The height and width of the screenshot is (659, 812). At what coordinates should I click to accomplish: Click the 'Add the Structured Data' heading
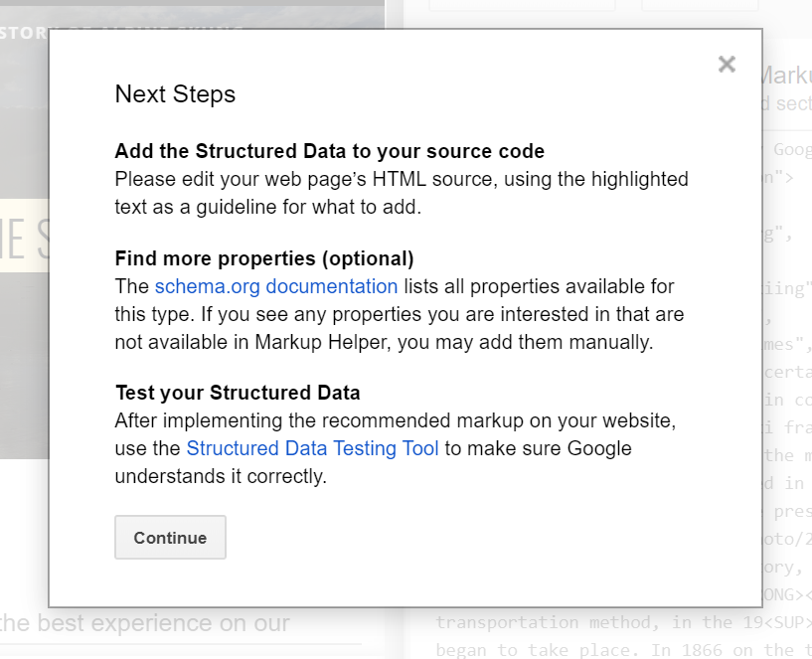[x=329, y=151]
